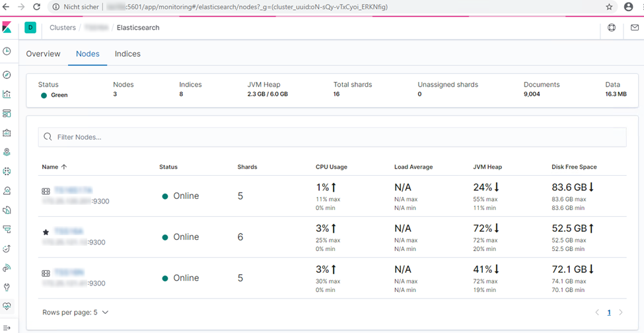Click the 30% max CPU text
Screen dimensions: 644x333
pyautogui.click(x=328, y=281)
